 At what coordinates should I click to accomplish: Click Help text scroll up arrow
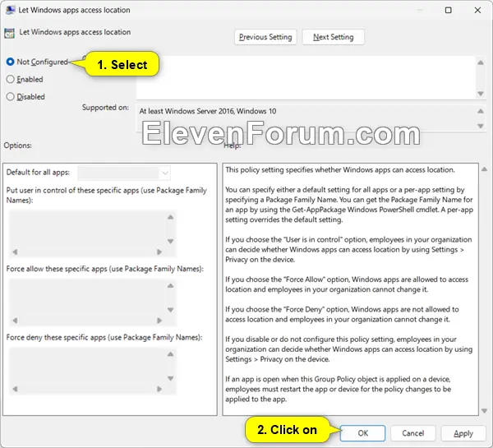[x=485, y=169]
